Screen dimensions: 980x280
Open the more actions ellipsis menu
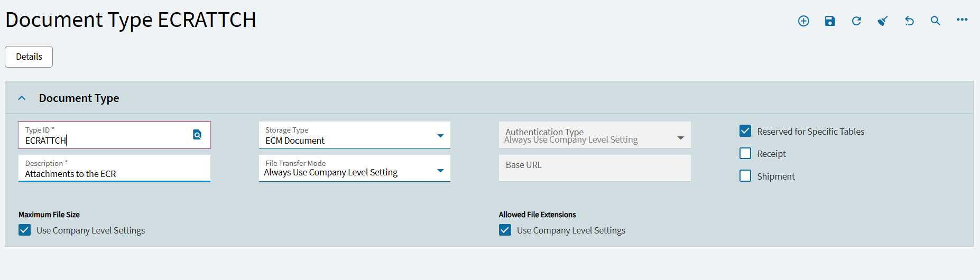click(x=962, y=20)
